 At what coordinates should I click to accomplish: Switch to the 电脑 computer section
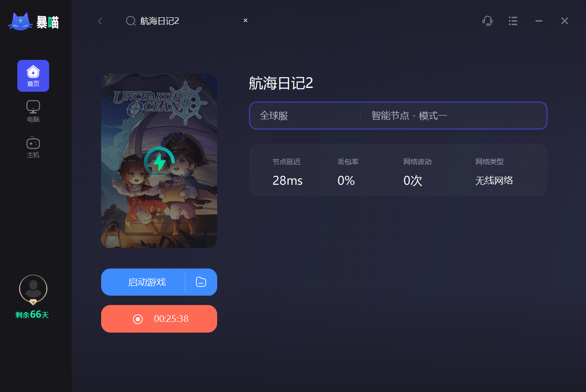click(33, 111)
